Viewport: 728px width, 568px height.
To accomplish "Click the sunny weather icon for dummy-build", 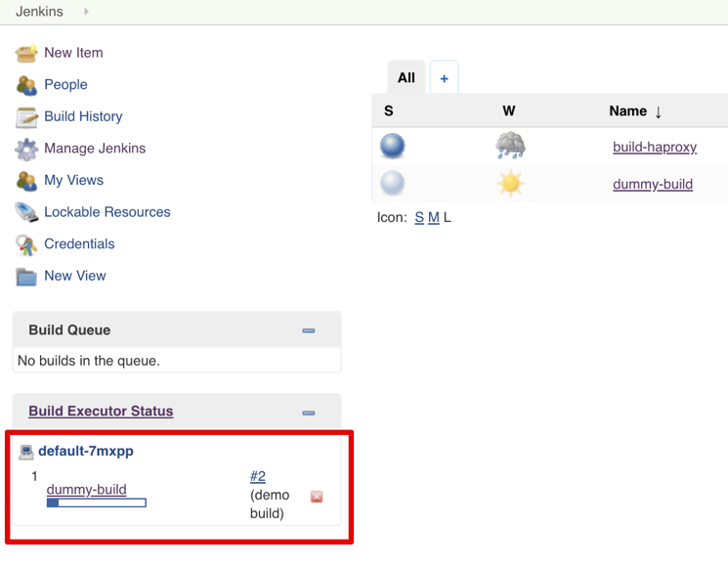I will point(510,183).
